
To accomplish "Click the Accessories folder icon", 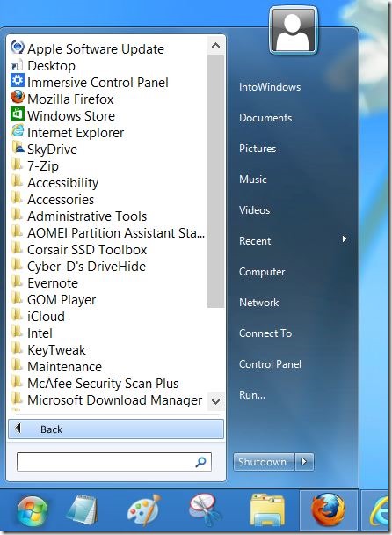I will (17, 198).
